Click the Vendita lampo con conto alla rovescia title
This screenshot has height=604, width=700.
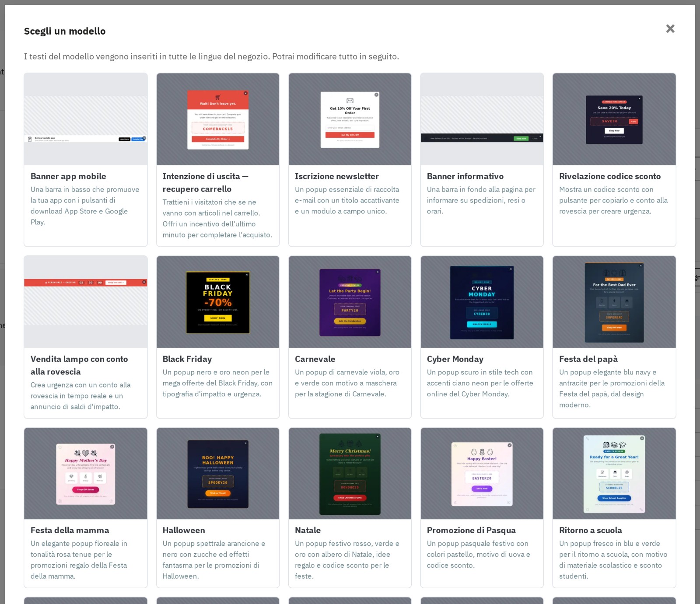79,365
